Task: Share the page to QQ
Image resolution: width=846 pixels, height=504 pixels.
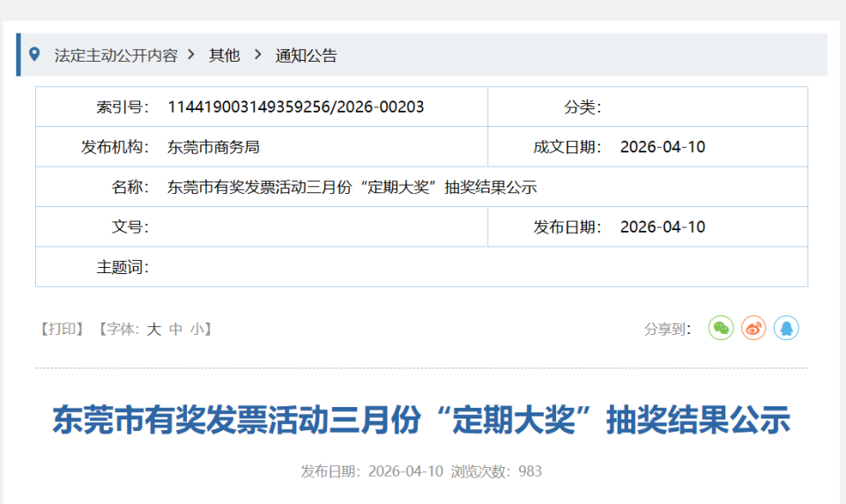Action: 786,328
